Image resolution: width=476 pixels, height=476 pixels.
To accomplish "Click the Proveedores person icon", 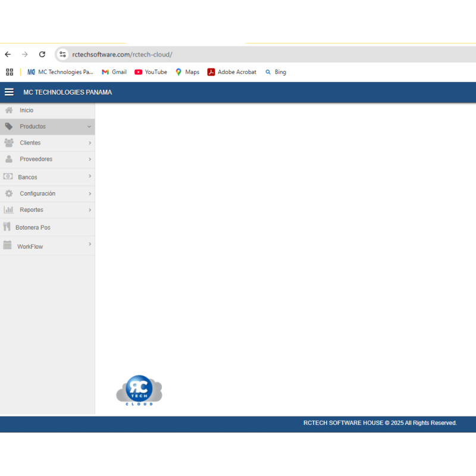I will coord(9,159).
